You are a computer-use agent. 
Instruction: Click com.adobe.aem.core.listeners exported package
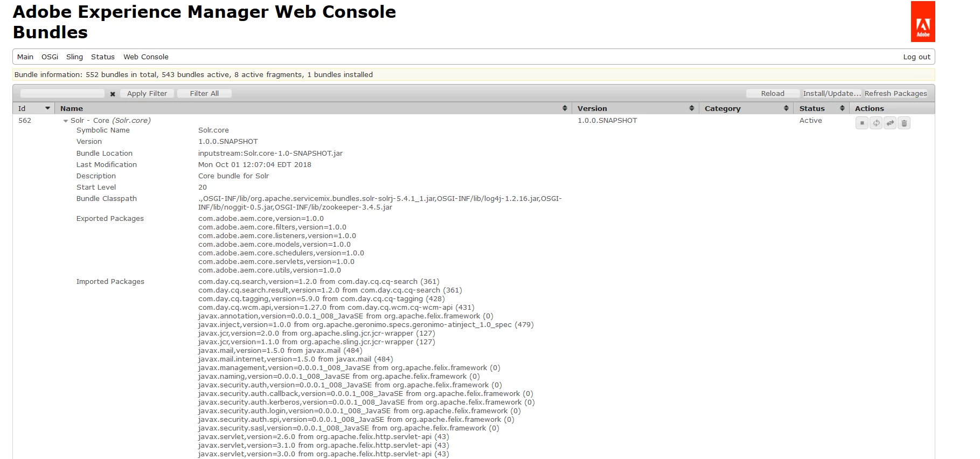point(277,236)
